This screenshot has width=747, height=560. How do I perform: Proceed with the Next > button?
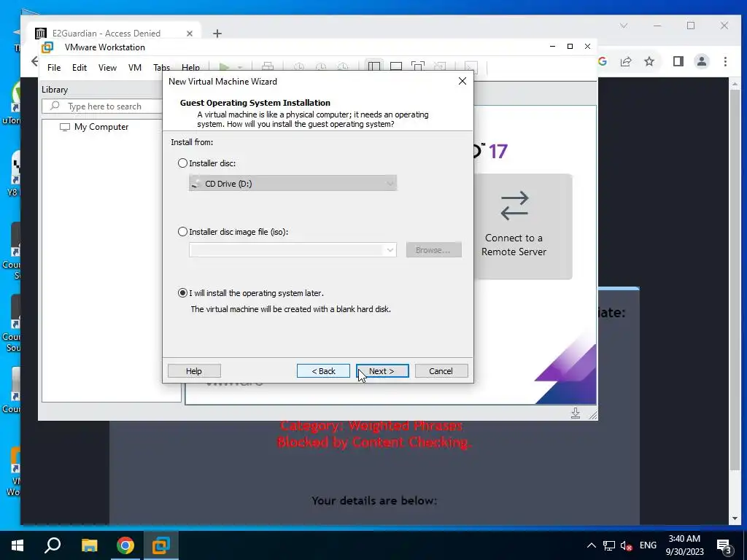point(382,371)
